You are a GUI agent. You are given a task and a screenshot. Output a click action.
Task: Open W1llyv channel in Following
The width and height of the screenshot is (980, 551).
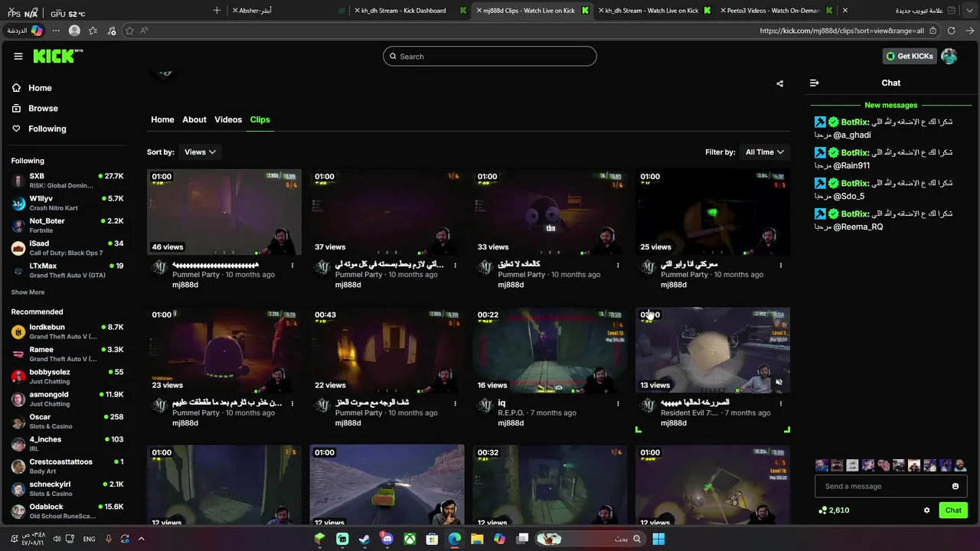click(x=67, y=203)
